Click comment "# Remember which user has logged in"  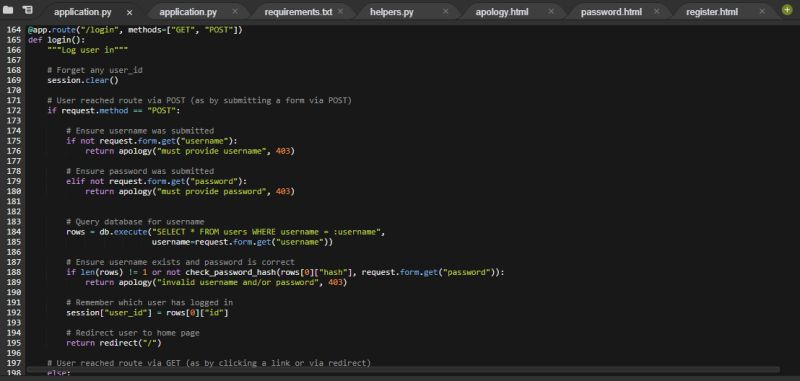click(149, 302)
